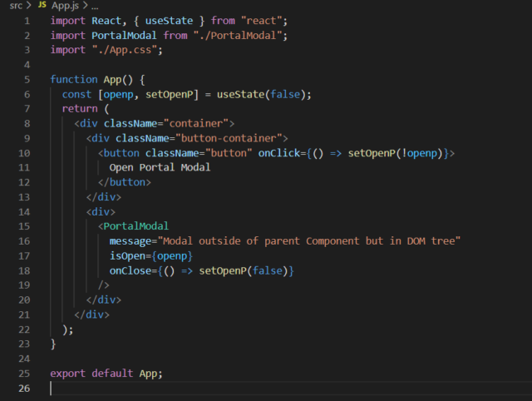Click the chevron between src and JS icon

[x=29, y=6]
